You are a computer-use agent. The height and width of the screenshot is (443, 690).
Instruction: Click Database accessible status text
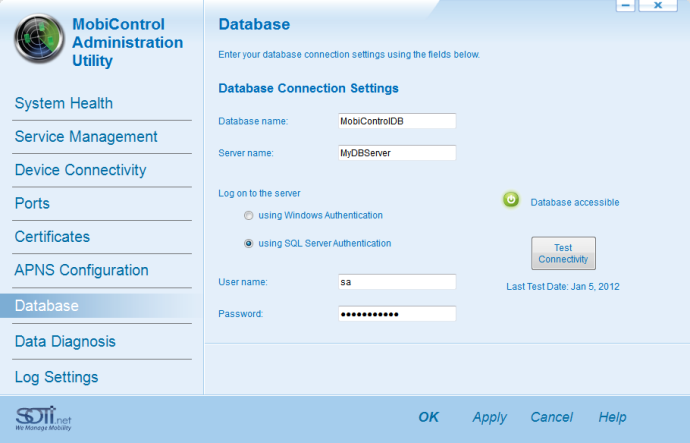click(575, 202)
